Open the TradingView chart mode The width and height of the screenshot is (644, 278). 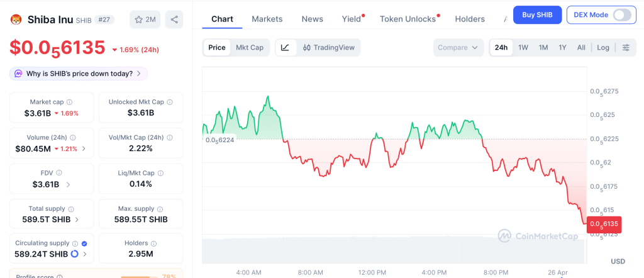pos(328,47)
